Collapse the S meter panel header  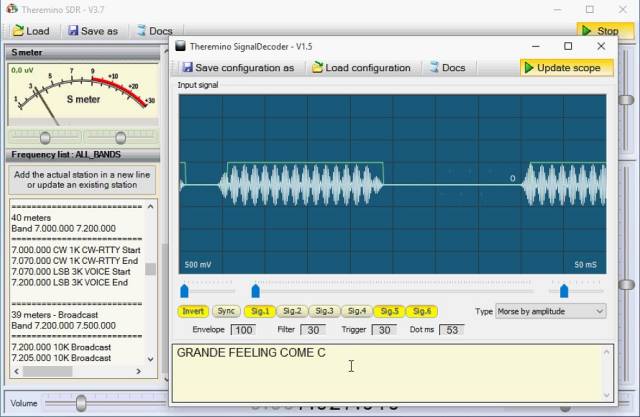[x=80, y=52]
